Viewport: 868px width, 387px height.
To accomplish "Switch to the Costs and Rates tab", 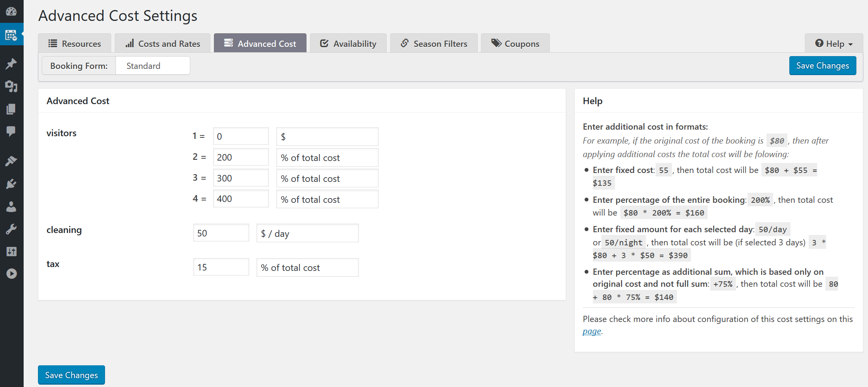I will [x=163, y=43].
